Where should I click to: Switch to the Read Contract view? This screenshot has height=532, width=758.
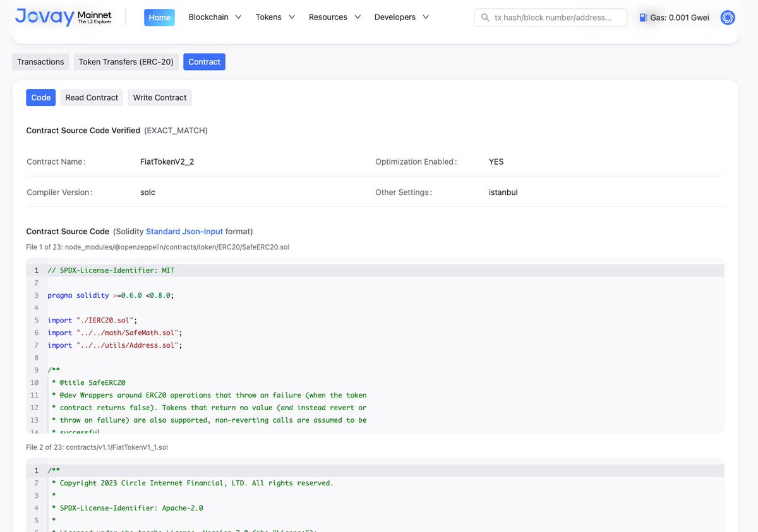pos(91,97)
